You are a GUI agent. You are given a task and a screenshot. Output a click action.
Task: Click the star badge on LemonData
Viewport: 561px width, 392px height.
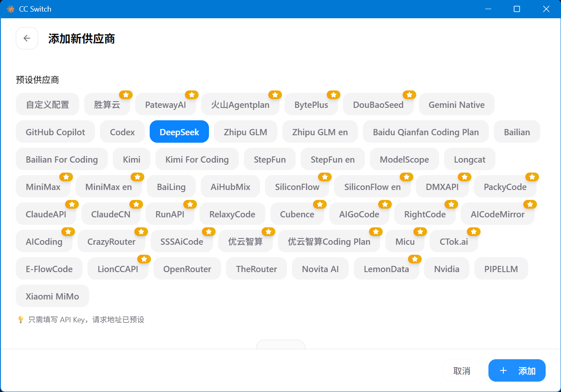415,259
